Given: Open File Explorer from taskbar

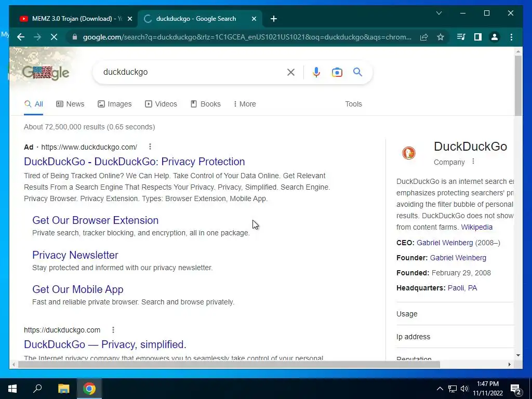Looking at the screenshot, I should coord(63,389).
